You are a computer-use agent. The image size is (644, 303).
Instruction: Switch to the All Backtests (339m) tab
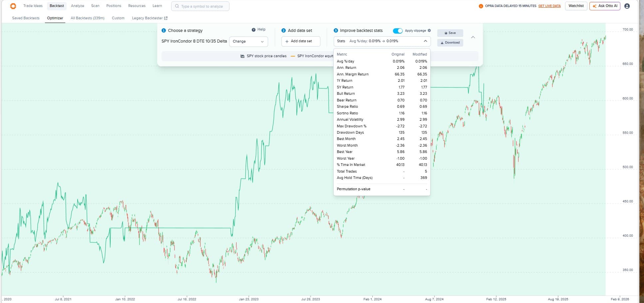coord(87,18)
